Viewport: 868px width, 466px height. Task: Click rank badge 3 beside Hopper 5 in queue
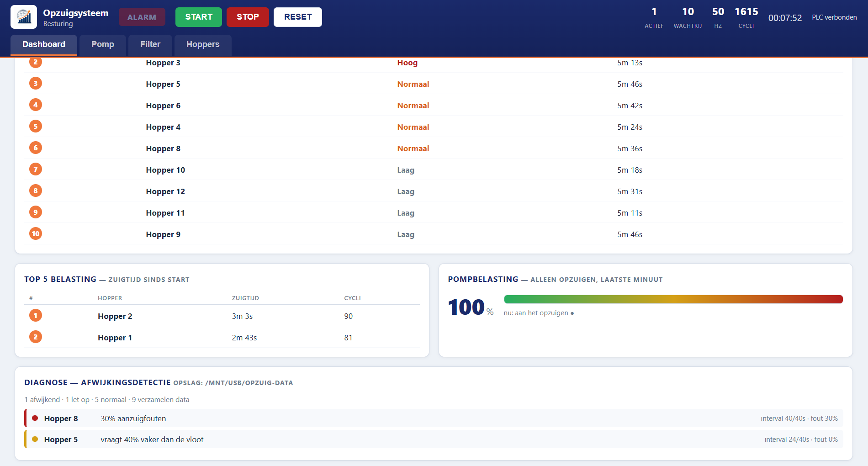[x=36, y=83]
